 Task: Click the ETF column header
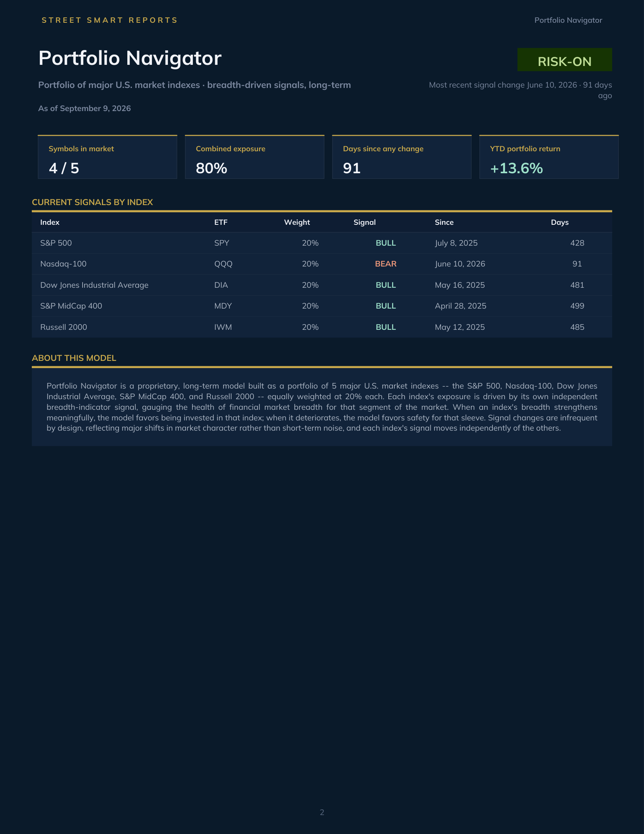221,222
